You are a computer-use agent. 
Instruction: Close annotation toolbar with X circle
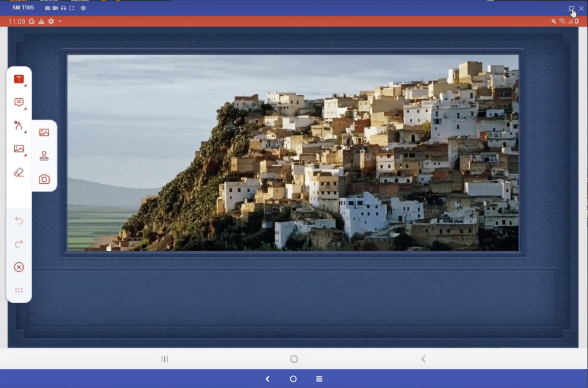19,267
